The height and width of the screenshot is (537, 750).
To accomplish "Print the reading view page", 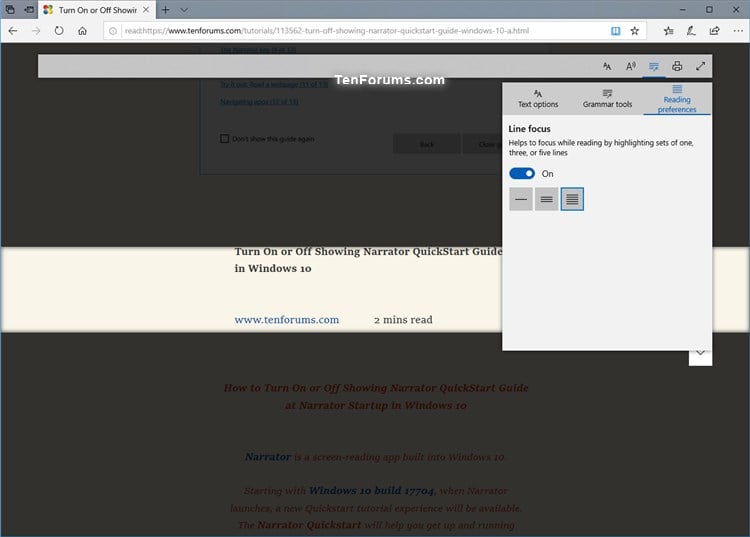I will tap(677, 66).
